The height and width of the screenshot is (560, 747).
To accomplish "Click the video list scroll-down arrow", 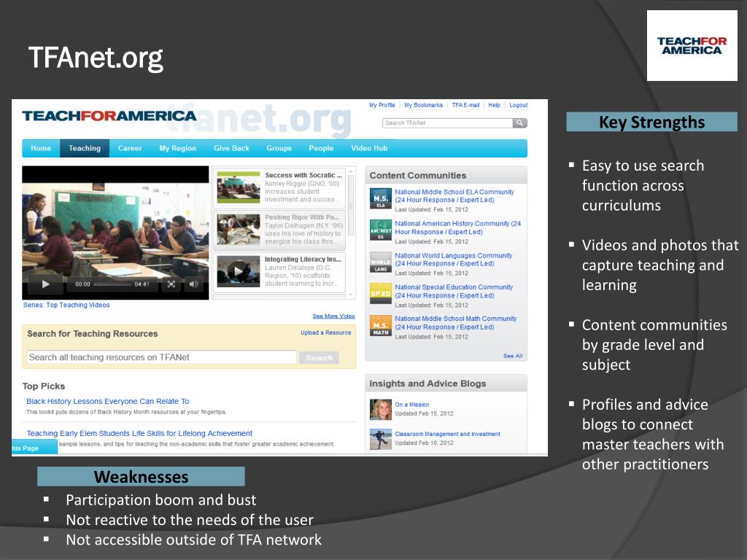I will click(351, 295).
